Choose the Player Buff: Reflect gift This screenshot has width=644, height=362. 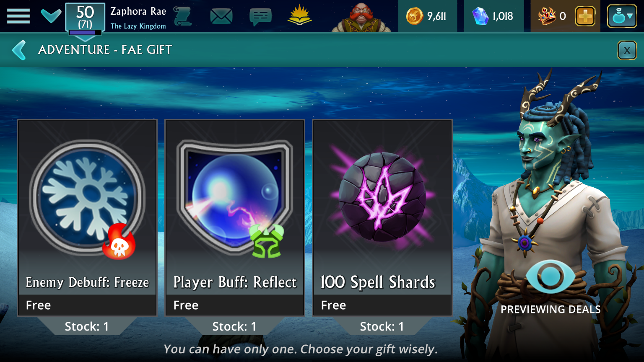235,218
